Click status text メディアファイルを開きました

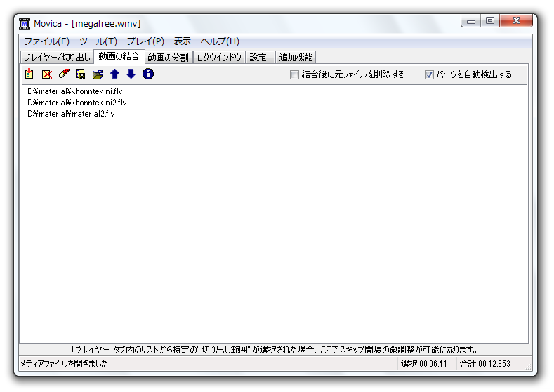[x=64, y=364]
